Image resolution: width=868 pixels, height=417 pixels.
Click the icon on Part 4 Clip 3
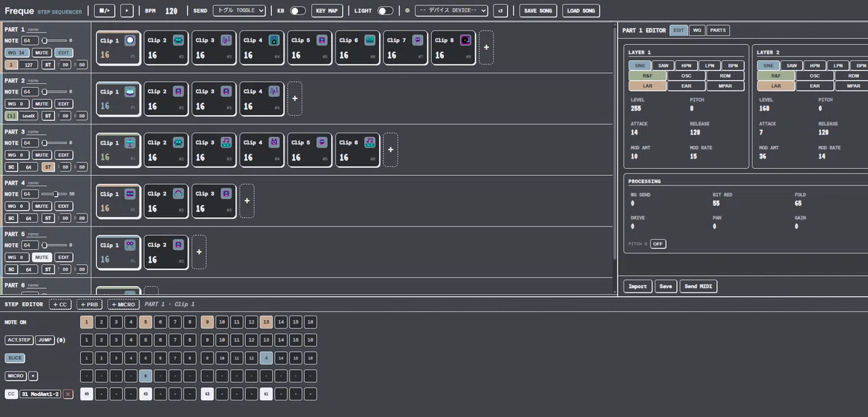coord(226,194)
